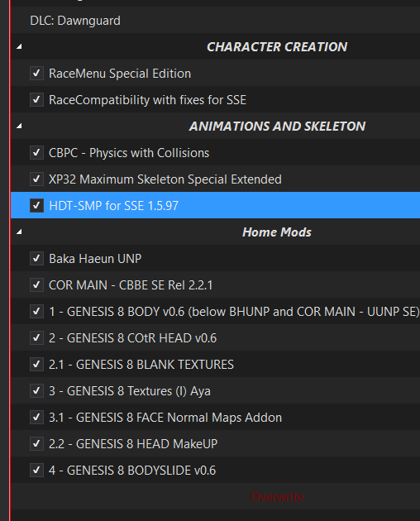Select the DLC: Dawnguard entry
This screenshot has width=420, height=521.
[75, 21]
